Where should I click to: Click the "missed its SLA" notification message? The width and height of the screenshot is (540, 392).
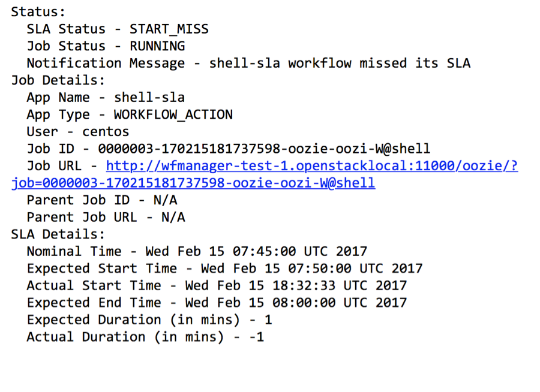coord(340,63)
